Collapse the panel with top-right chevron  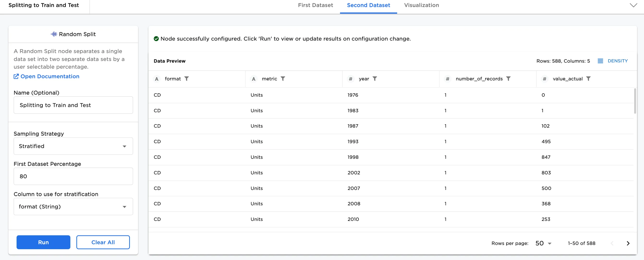(x=633, y=5)
